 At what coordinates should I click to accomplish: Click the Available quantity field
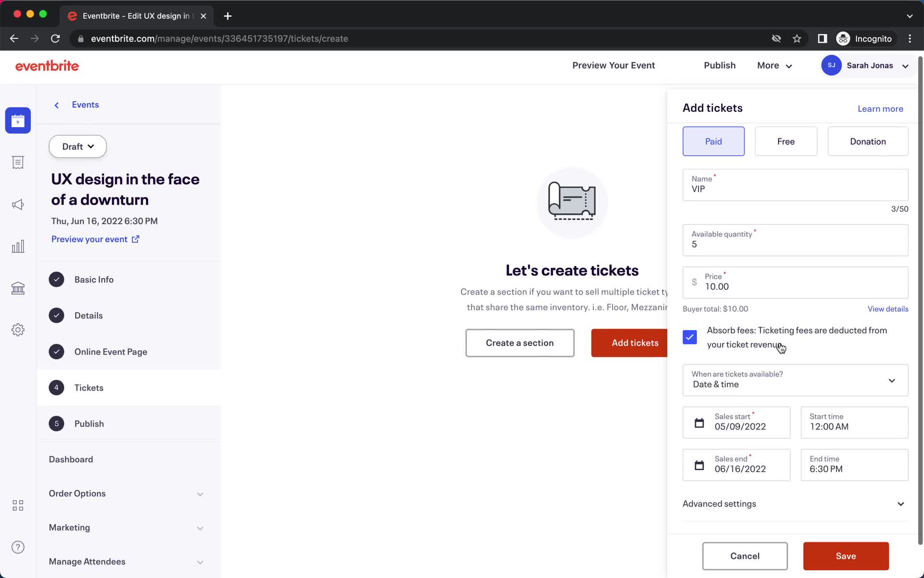pos(795,240)
